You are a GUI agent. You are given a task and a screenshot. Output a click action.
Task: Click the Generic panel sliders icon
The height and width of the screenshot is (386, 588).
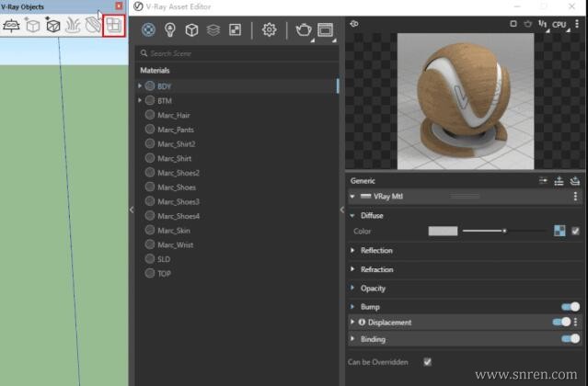click(x=543, y=181)
